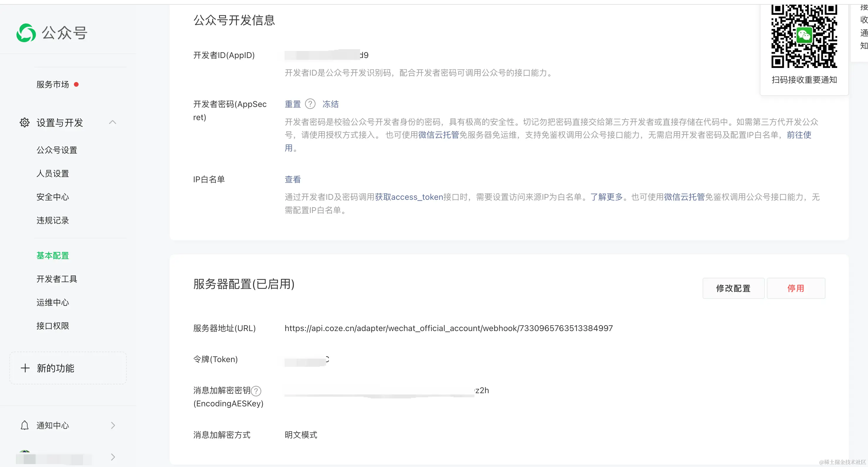Click the red dot beside 服务市场

(76, 84)
